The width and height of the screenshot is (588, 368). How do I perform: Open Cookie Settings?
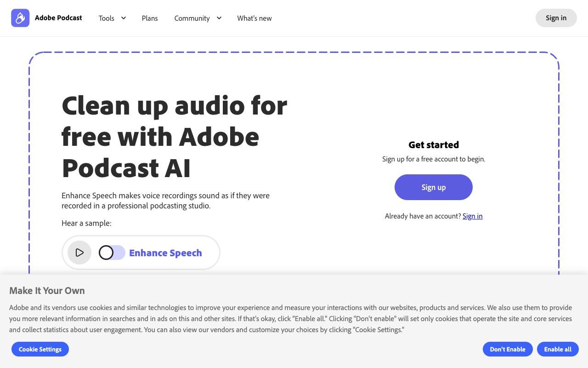point(40,349)
